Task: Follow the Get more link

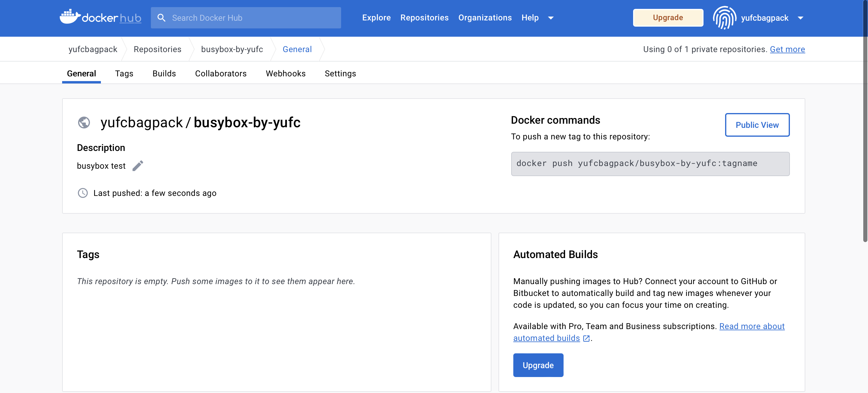Action: [787, 49]
